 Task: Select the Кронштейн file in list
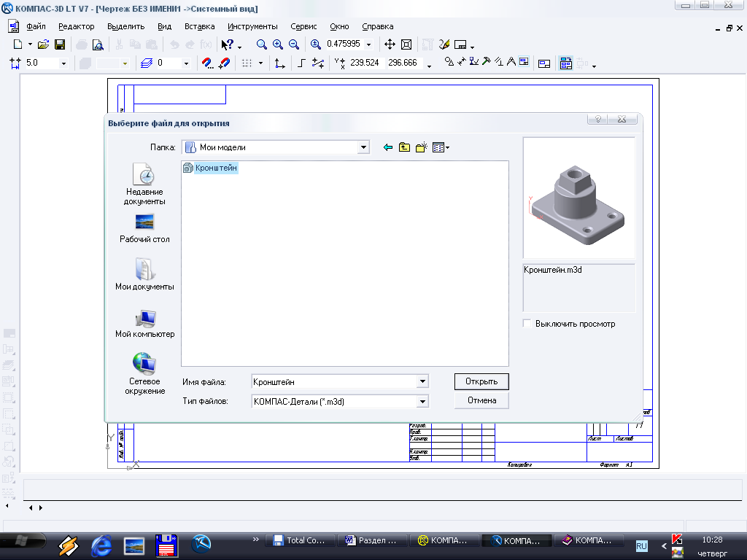(x=211, y=168)
